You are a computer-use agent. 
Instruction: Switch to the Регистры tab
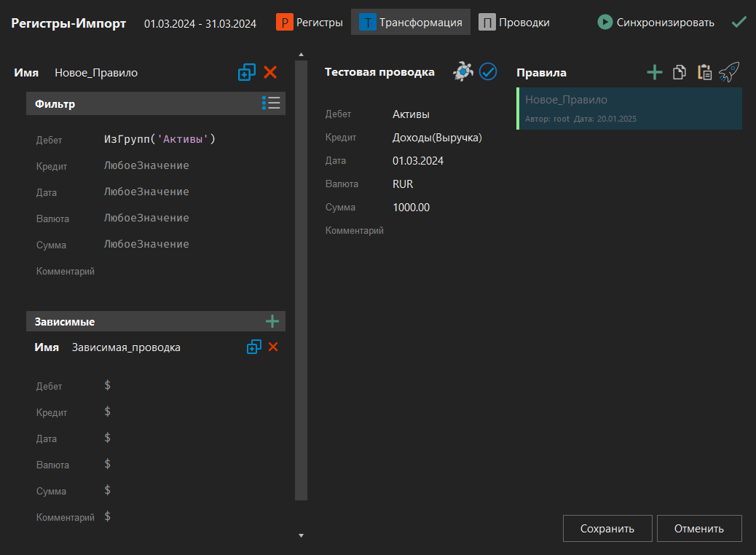click(310, 23)
